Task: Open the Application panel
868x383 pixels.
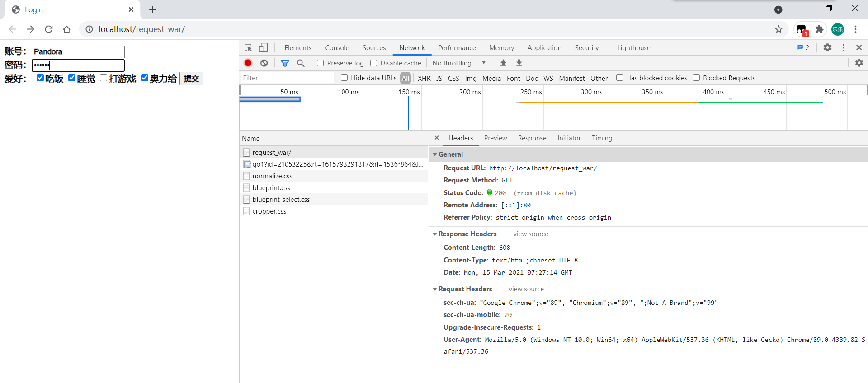Action: click(544, 48)
